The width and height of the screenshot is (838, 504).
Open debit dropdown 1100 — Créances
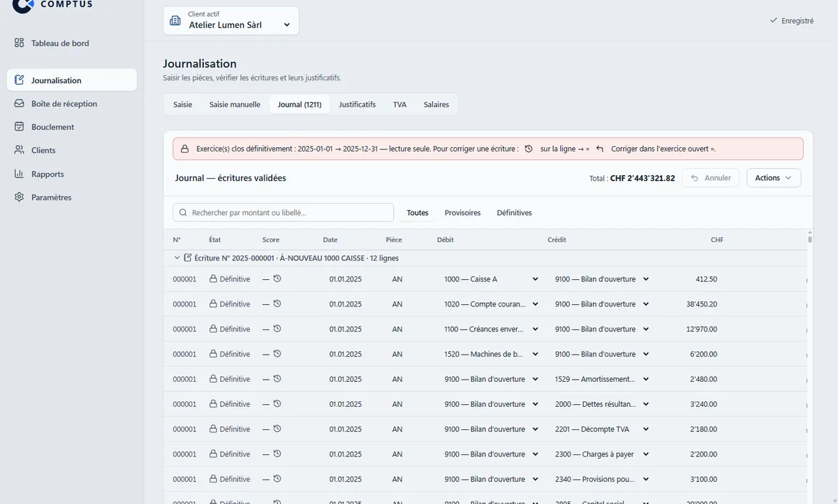click(491, 329)
